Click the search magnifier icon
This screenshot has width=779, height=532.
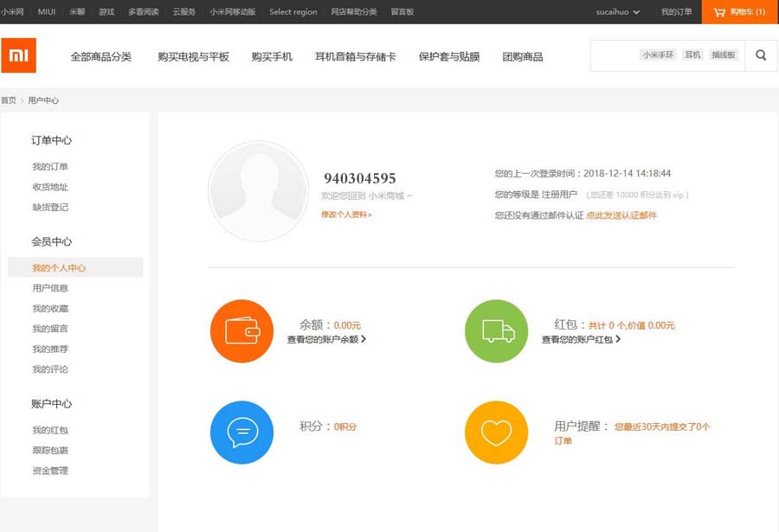click(x=761, y=55)
